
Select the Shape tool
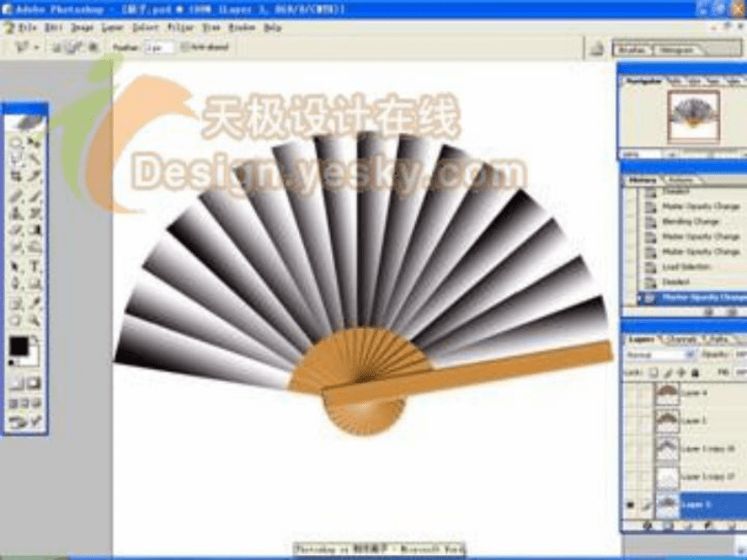(34, 284)
